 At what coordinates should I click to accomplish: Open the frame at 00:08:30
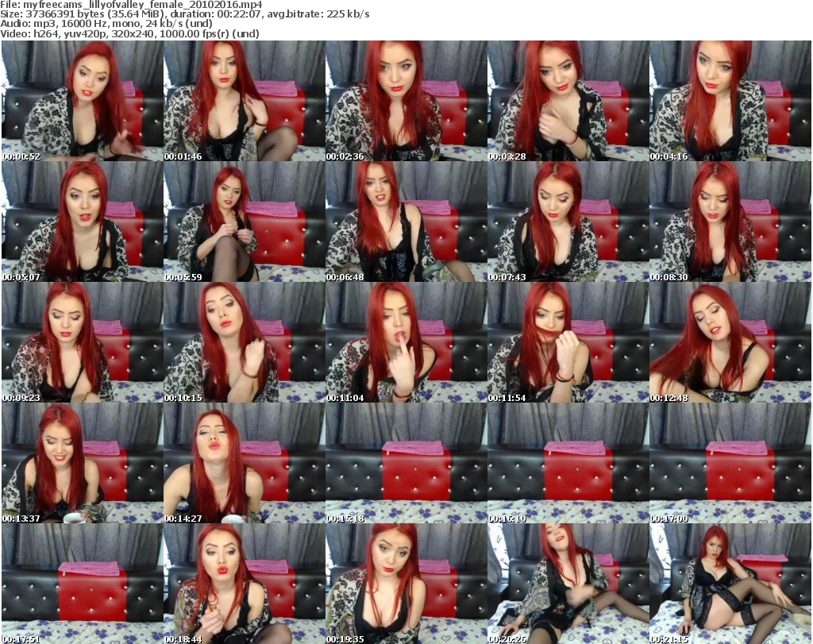pyautogui.click(x=730, y=222)
